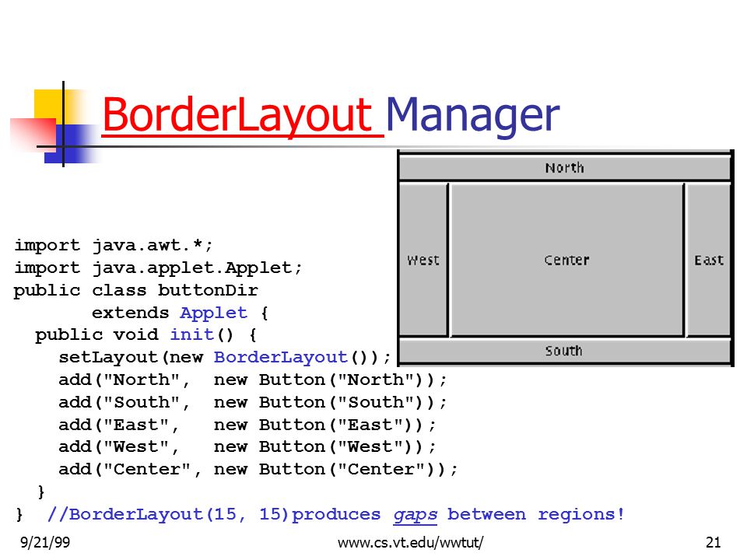
Task: Click the Center button in the applet
Action: coord(566,260)
